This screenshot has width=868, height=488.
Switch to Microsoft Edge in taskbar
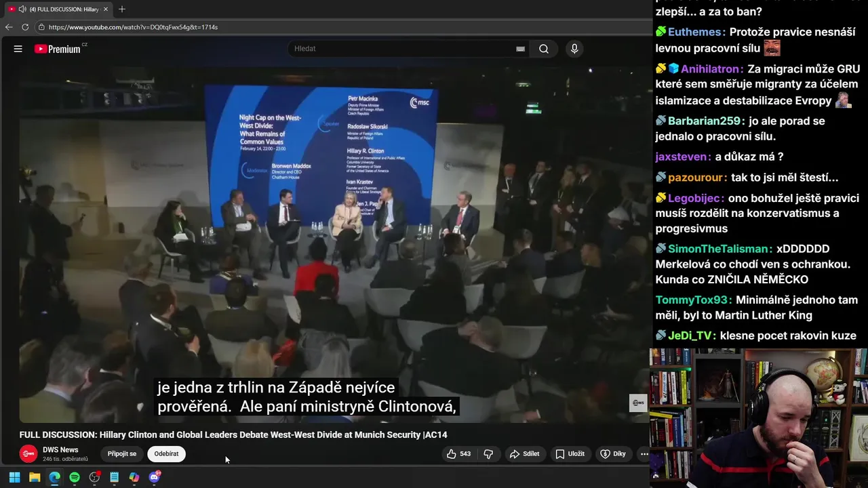[x=54, y=477]
